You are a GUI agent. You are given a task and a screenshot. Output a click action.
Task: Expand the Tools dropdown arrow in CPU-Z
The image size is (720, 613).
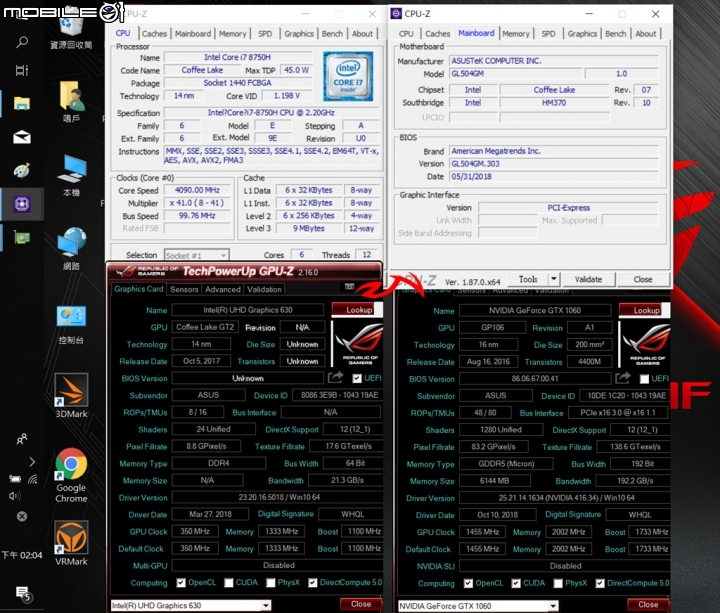click(553, 279)
